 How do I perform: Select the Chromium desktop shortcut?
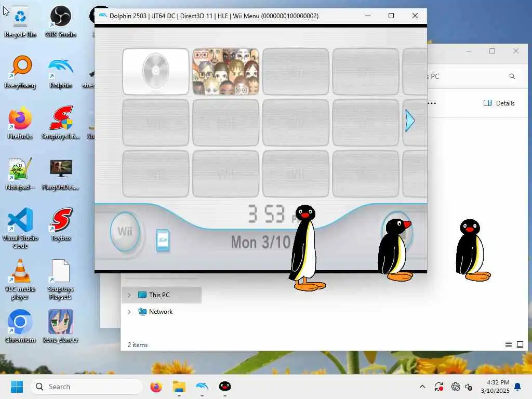tap(20, 326)
